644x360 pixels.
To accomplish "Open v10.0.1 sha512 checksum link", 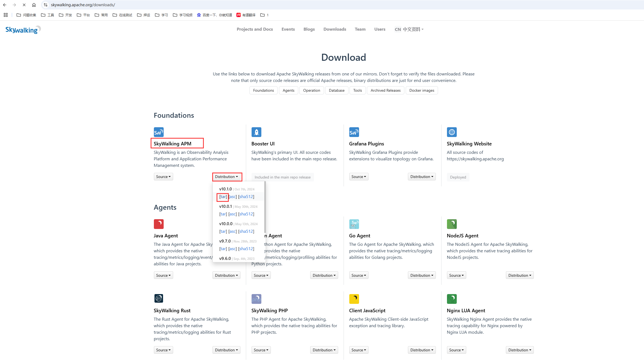I will coord(246,214).
